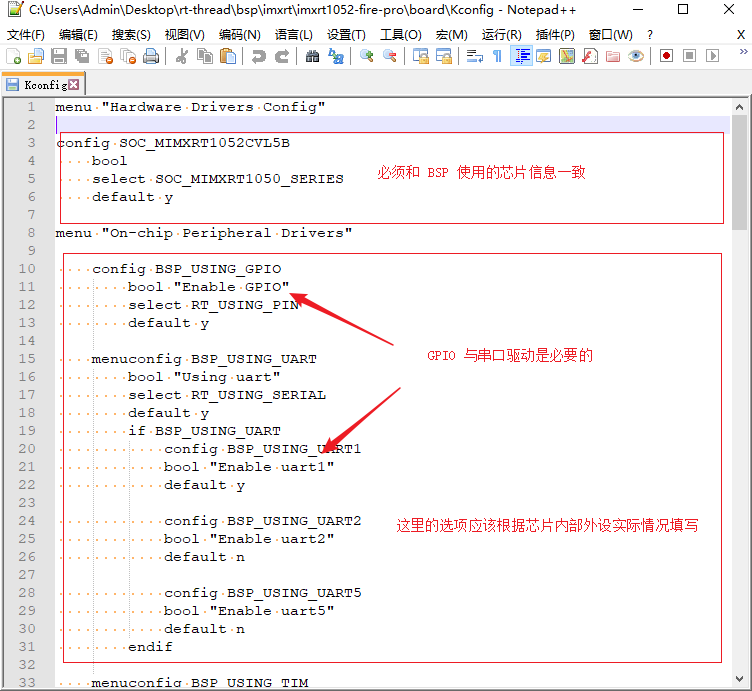Image resolution: width=752 pixels, height=691 pixels.
Task: Click the Undo arrow button
Action: 258,56
